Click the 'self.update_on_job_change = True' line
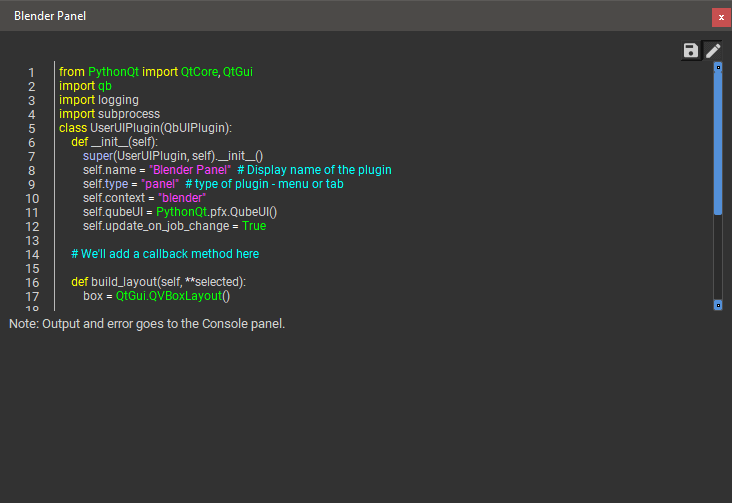Image resolution: width=732 pixels, height=503 pixels. 174,226
